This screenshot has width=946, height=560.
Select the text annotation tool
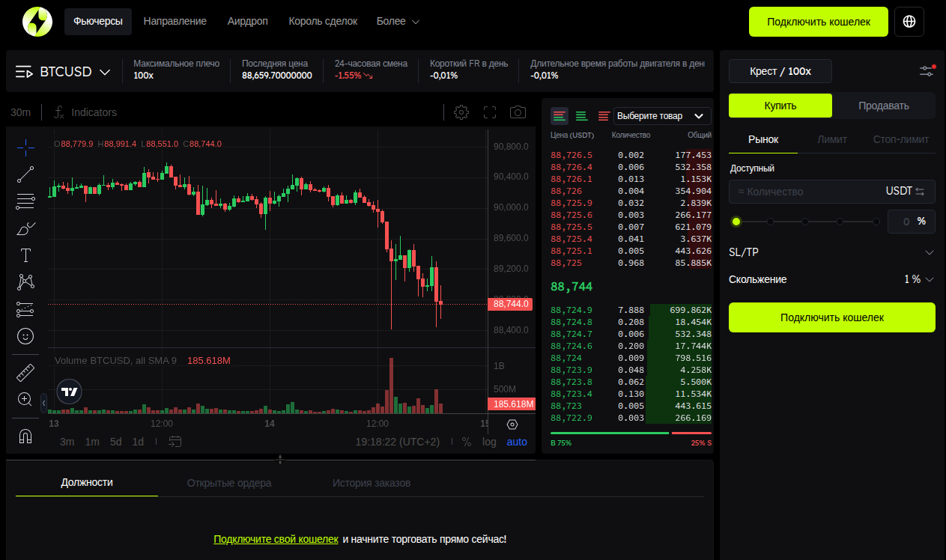click(25, 255)
